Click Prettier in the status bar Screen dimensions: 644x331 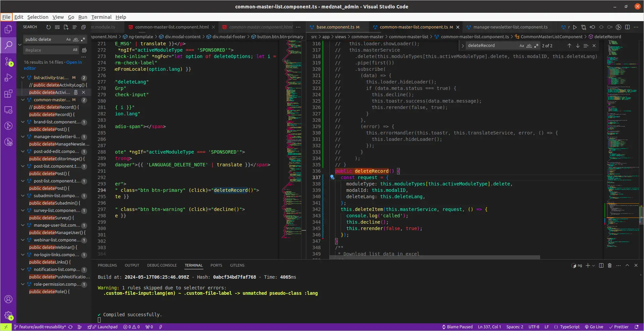[619, 327]
